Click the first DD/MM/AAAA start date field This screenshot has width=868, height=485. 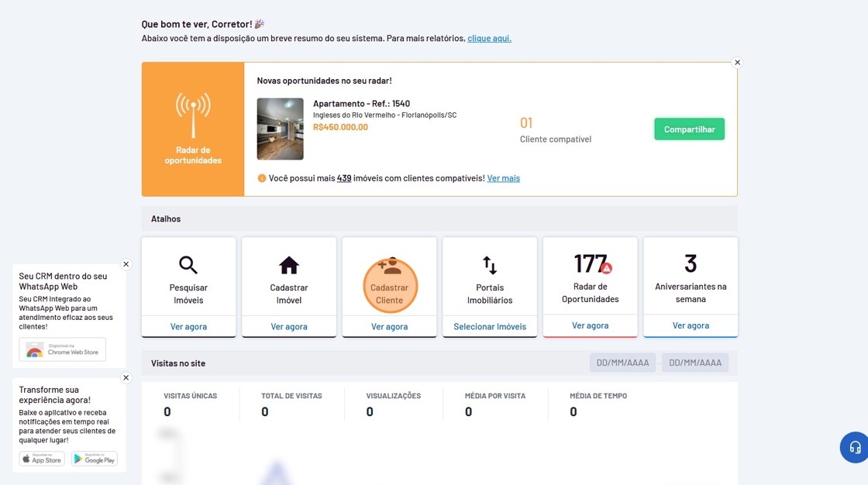pos(622,363)
